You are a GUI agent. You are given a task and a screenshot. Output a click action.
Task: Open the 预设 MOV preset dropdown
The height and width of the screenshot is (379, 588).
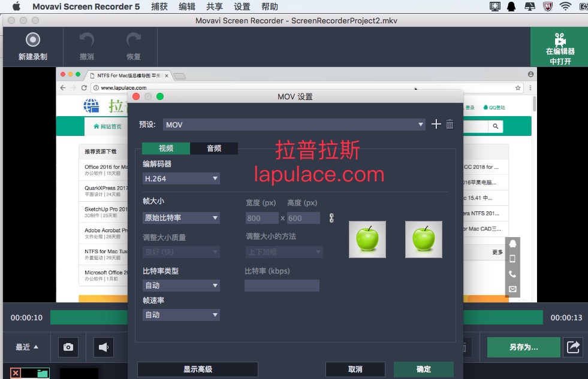(x=294, y=125)
